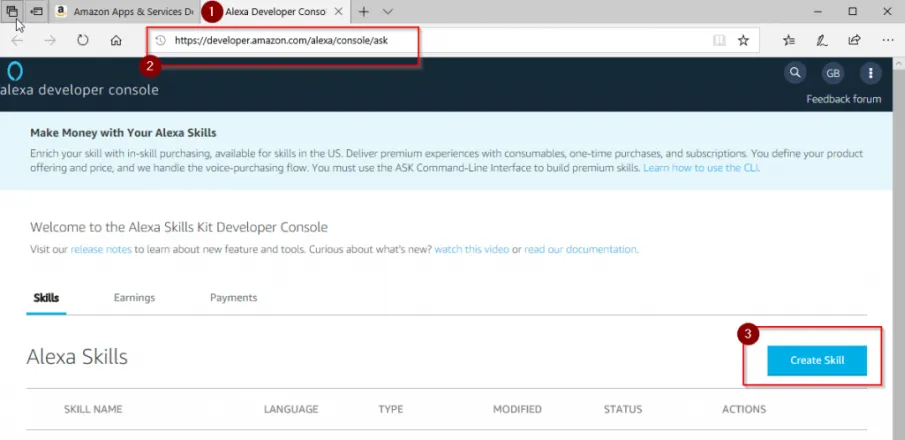Go back to previous page
This screenshot has height=440, width=905.
[17, 40]
